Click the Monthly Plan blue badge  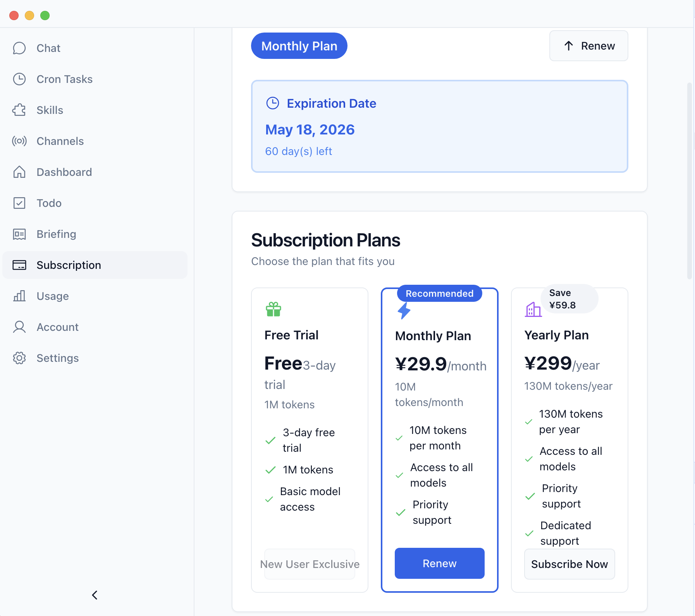(x=299, y=46)
